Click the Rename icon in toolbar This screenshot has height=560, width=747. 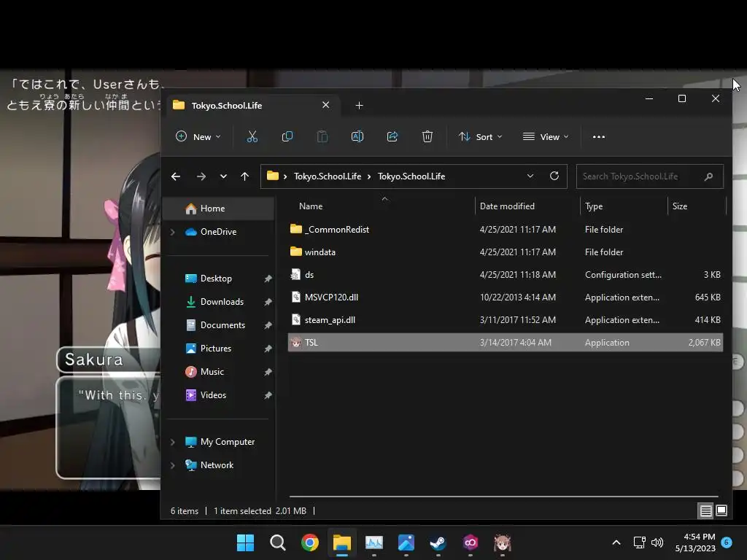tap(357, 136)
